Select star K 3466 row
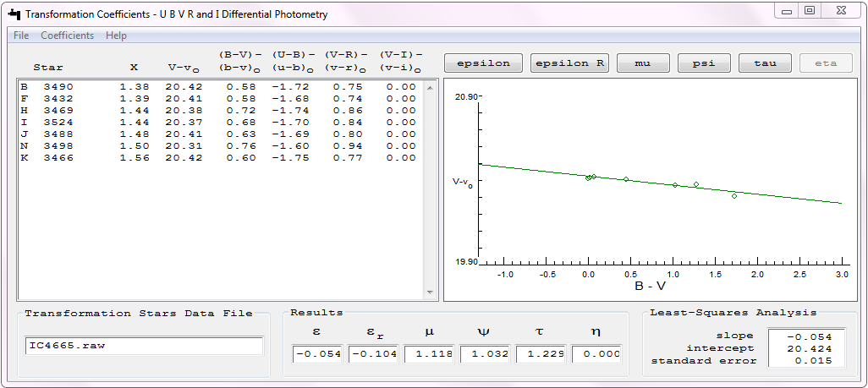 220,158
